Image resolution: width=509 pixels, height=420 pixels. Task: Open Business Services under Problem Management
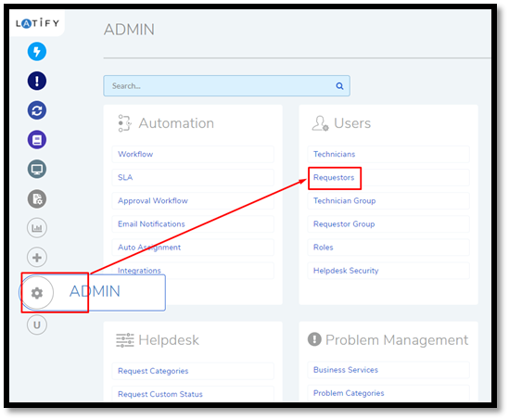pos(346,370)
